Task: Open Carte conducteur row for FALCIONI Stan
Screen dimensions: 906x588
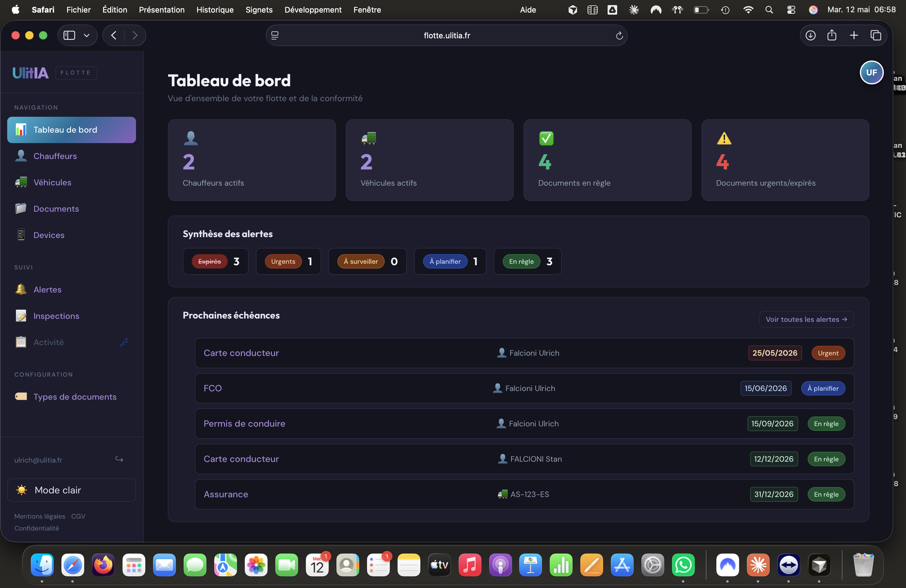Action: (524, 459)
